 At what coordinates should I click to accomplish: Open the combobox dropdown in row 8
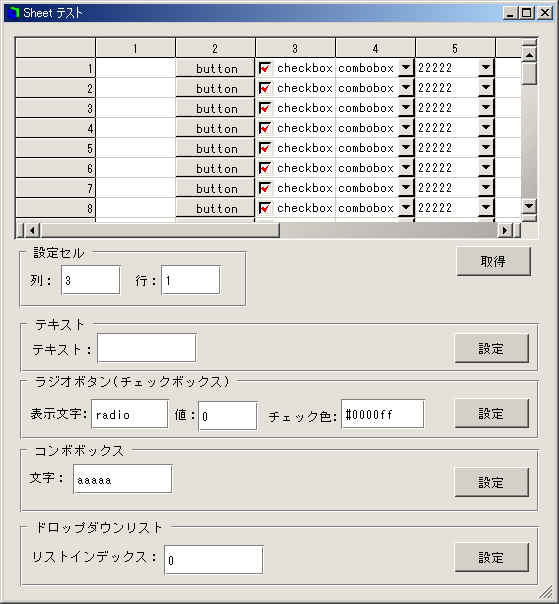pyautogui.click(x=406, y=208)
